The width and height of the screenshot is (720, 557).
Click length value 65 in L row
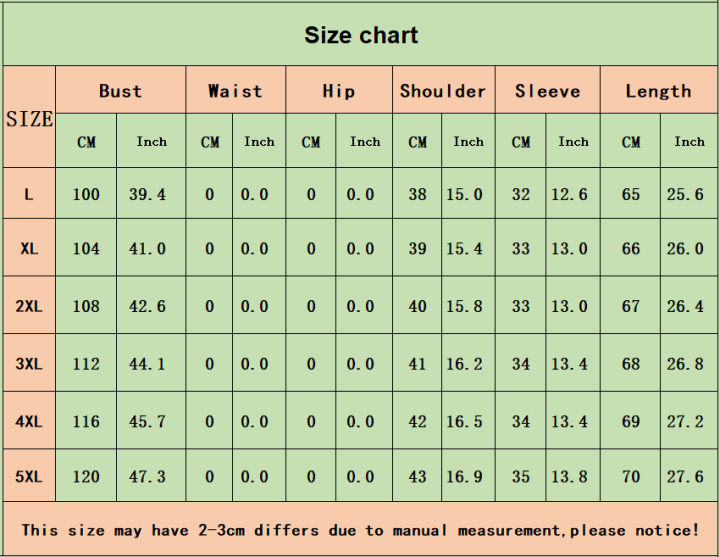click(630, 194)
